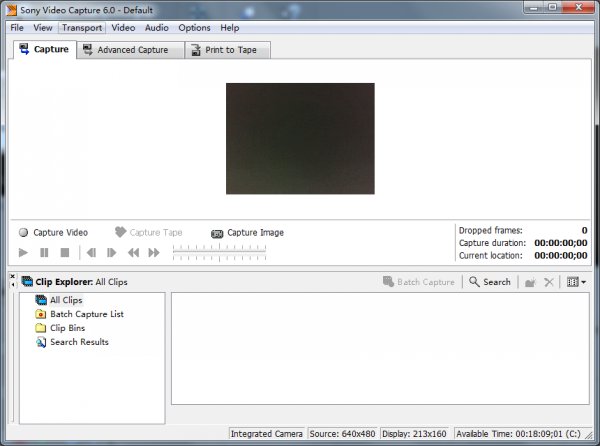600x446 pixels.
Task: Step forward one frame
Action: point(112,252)
